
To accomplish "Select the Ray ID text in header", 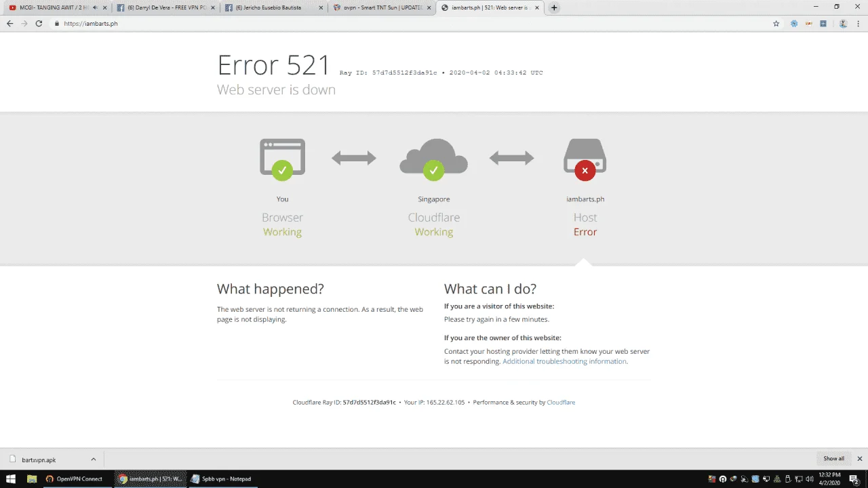I will 388,73.
